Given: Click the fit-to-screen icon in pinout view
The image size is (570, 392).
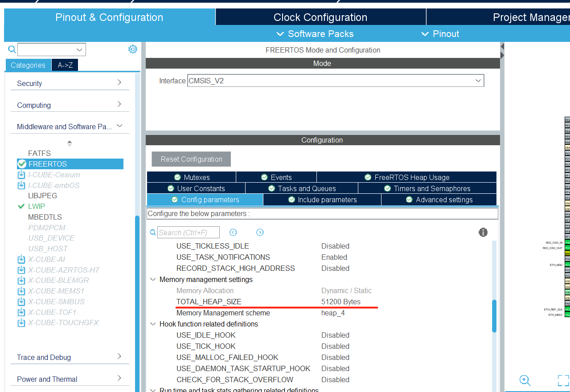Looking at the screenshot, I should (x=564, y=380).
